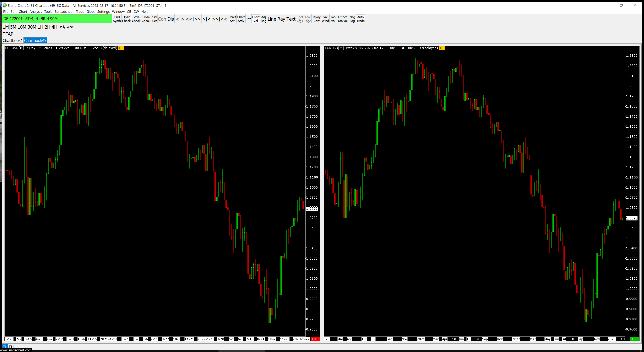Save the chartbook via Save Cbook

tap(136, 19)
